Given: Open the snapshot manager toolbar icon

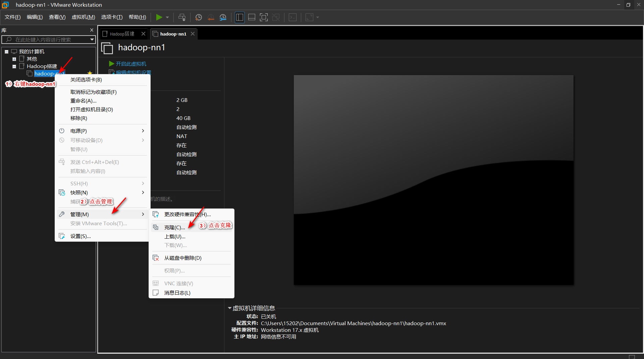Looking at the screenshot, I should tap(223, 17).
